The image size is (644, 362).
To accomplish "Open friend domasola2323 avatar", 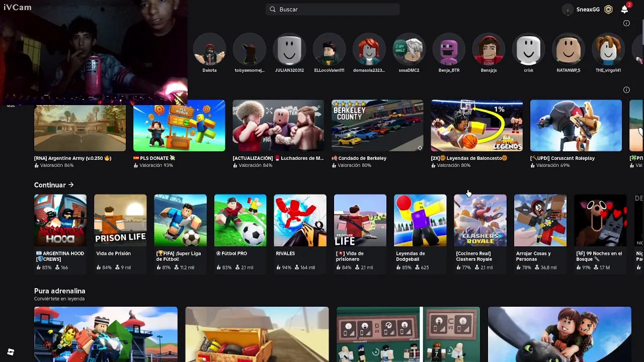I will pos(369,49).
